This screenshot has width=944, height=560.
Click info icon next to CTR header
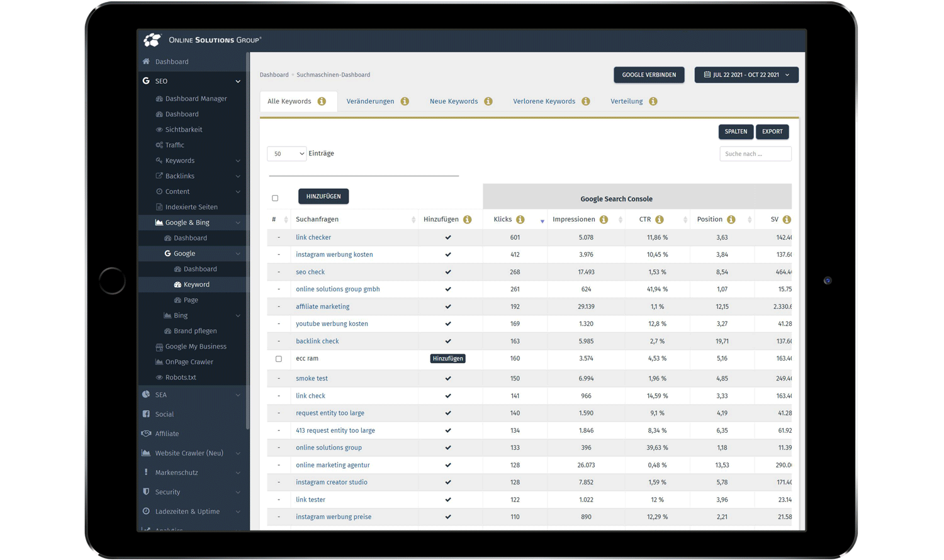[660, 220]
